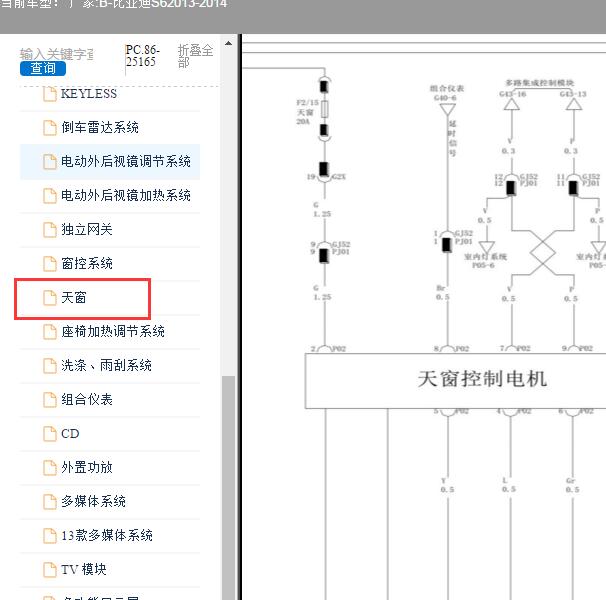This screenshot has height=600, width=606.
Task: Click the page icon beside 多媒体系统
Action: [49, 502]
